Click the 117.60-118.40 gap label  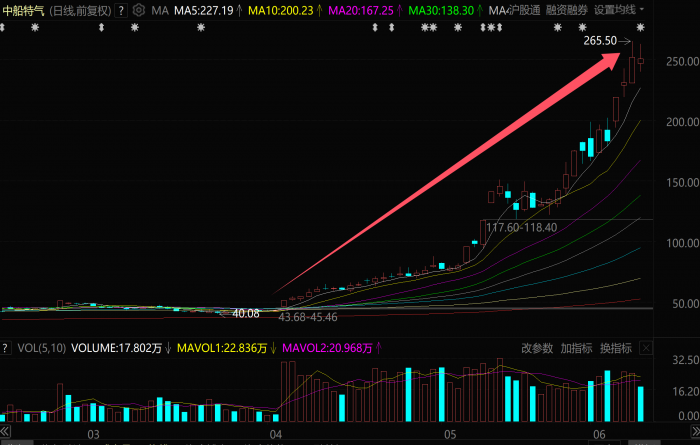521,227
